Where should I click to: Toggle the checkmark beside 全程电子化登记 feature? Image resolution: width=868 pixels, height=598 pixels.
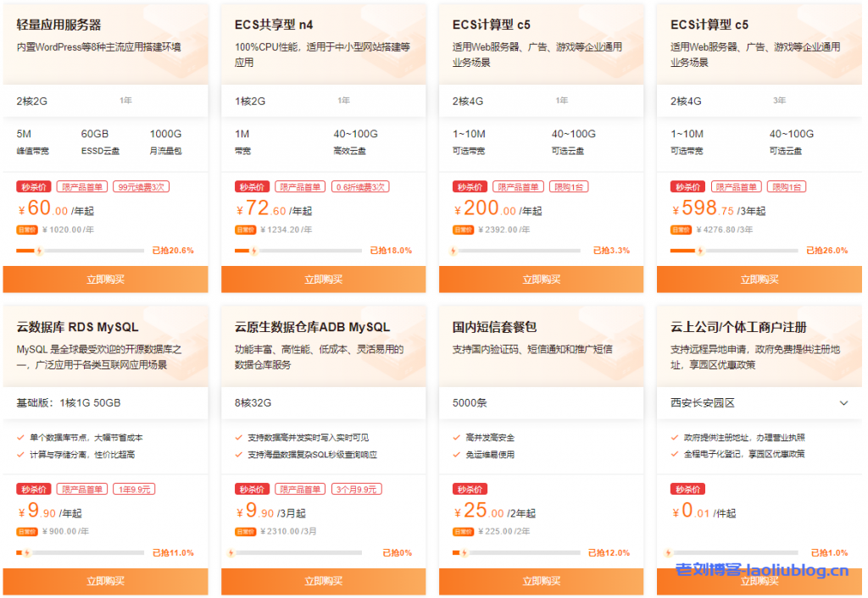click(x=674, y=452)
